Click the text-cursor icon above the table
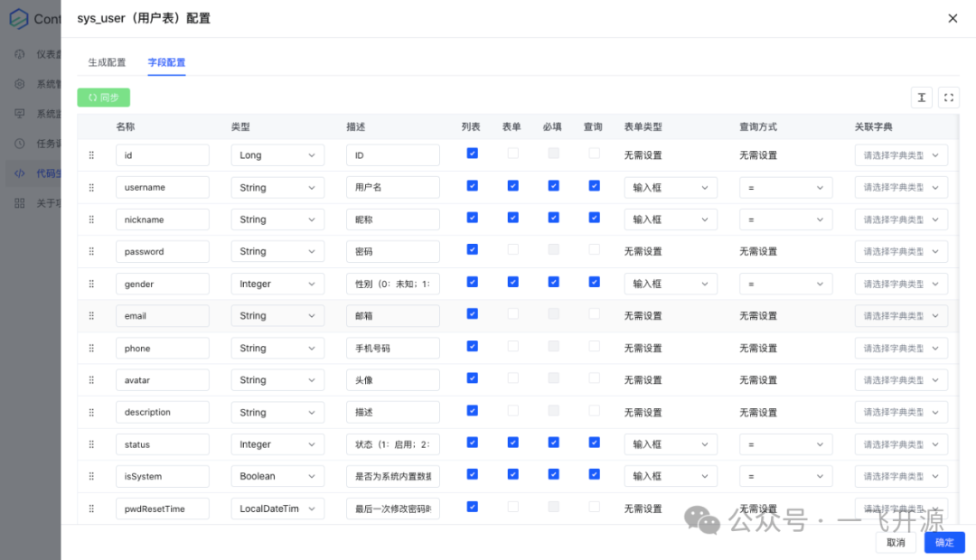The image size is (976, 560). (x=921, y=97)
